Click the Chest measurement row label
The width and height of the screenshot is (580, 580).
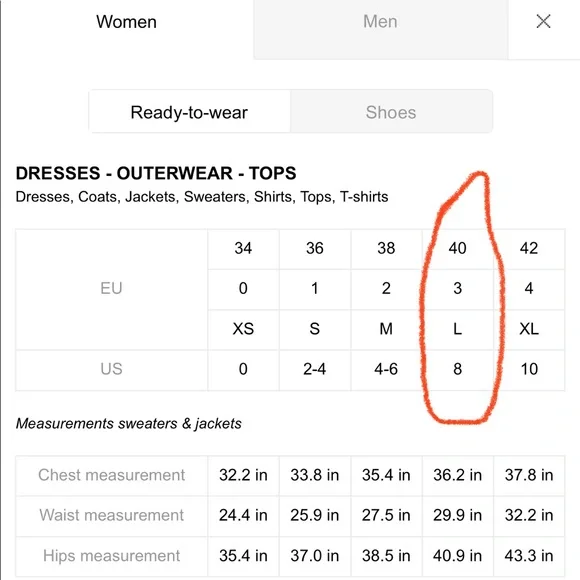[x=111, y=475]
